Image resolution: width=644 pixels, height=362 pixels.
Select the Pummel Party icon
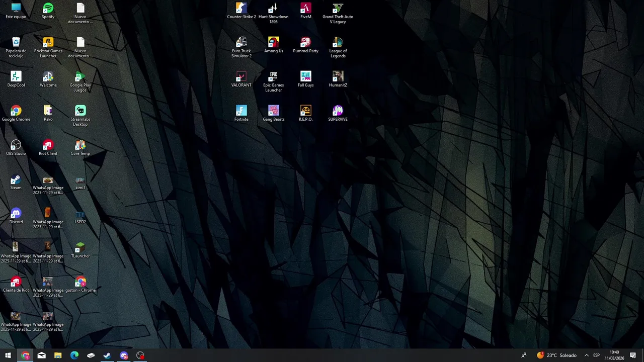pyautogui.click(x=306, y=45)
